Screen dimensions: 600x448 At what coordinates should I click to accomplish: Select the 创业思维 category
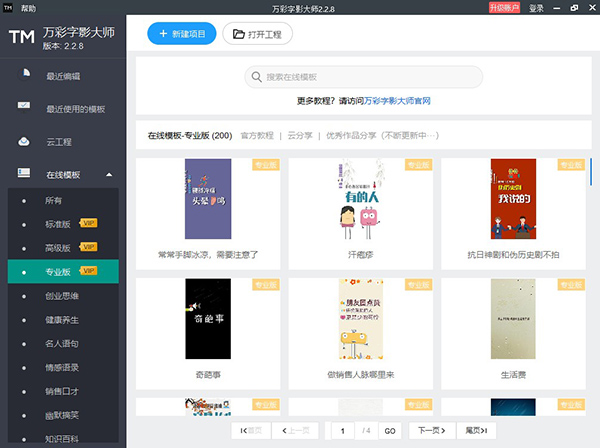point(63,296)
